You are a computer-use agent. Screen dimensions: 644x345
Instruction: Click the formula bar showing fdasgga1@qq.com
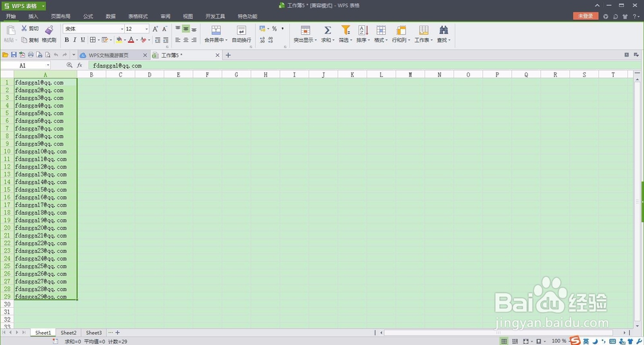coord(364,65)
